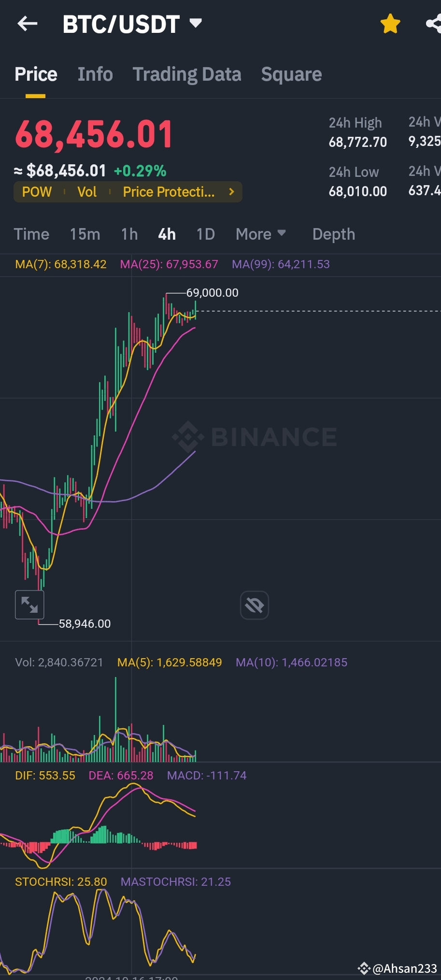The image size is (441, 980).
Task: Tap the approximate $68,456.01 fiat value
Action: tap(60, 171)
